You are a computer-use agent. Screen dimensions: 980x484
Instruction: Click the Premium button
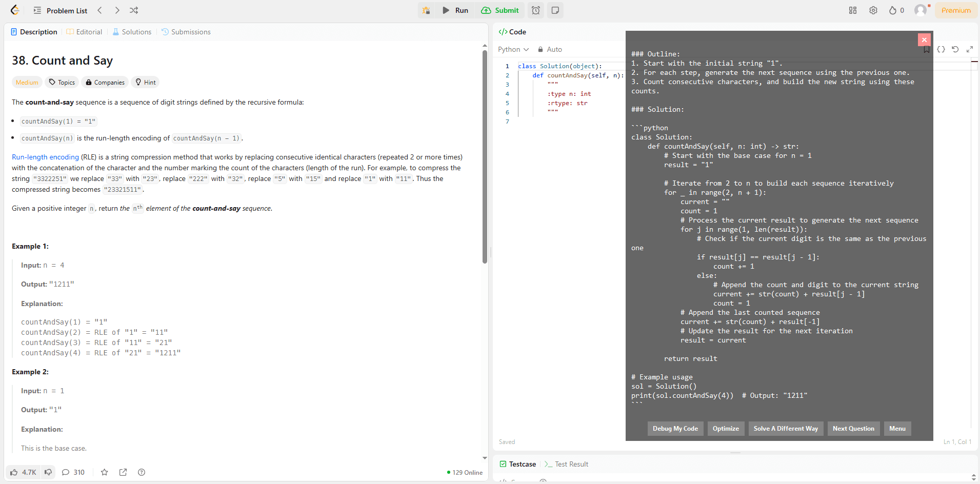pos(956,10)
